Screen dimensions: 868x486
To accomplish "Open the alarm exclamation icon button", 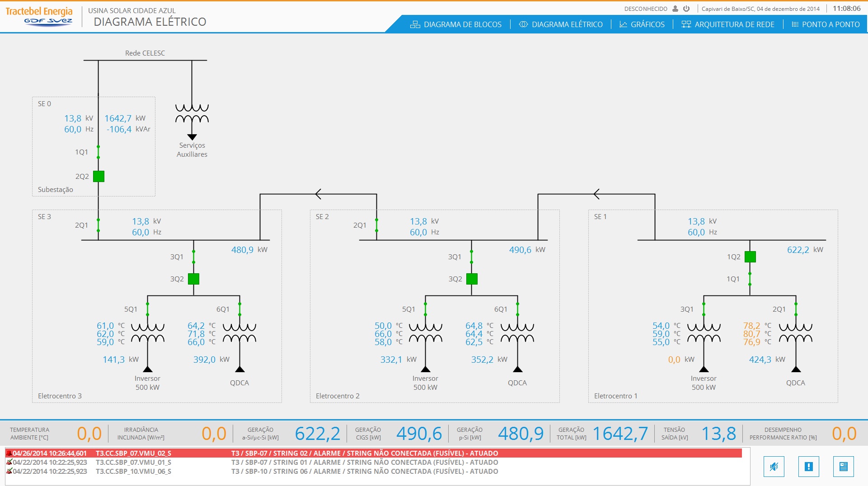I will [x=809, y=467].
